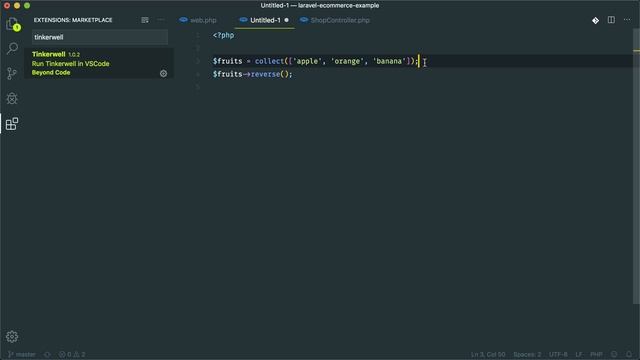Click the <?php line in editor
This screenshot has height=360, width=640.
point(223,36)
